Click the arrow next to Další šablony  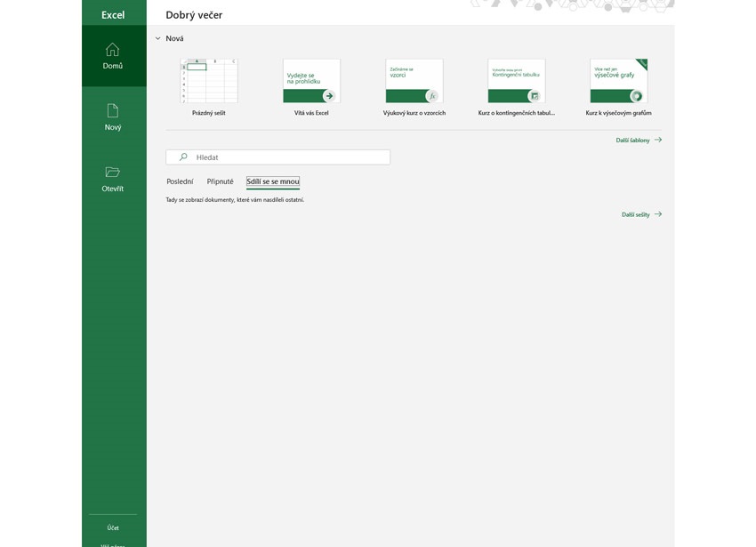[x=656, y=140]
